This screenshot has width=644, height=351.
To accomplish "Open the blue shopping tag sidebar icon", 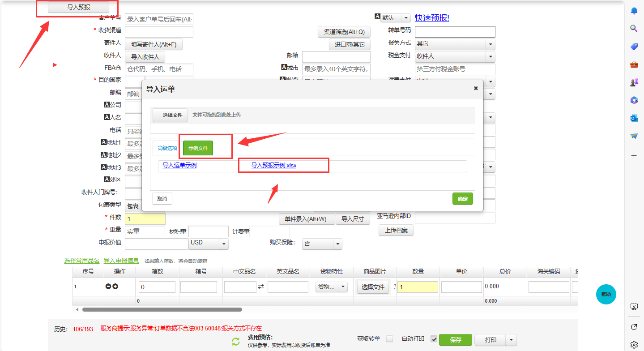I will 634,47.
